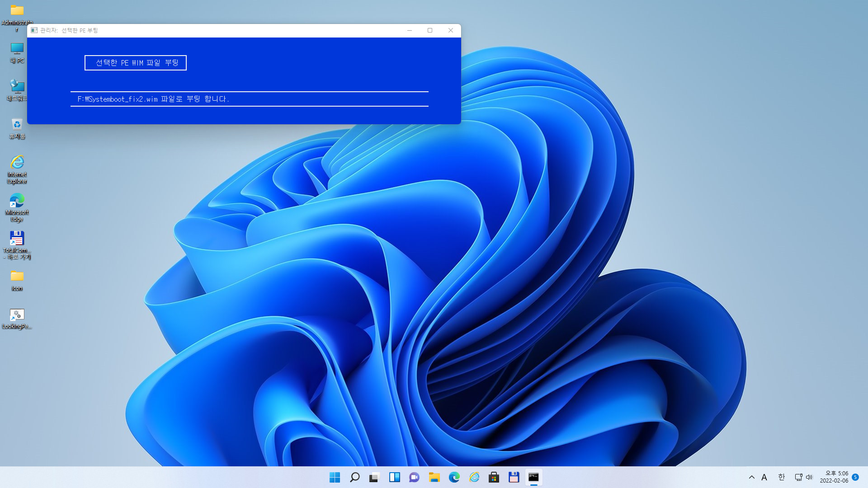Open Total Commander floppy icon in taskbar
This screenshot has width=868, height=488.
(514, 477)
